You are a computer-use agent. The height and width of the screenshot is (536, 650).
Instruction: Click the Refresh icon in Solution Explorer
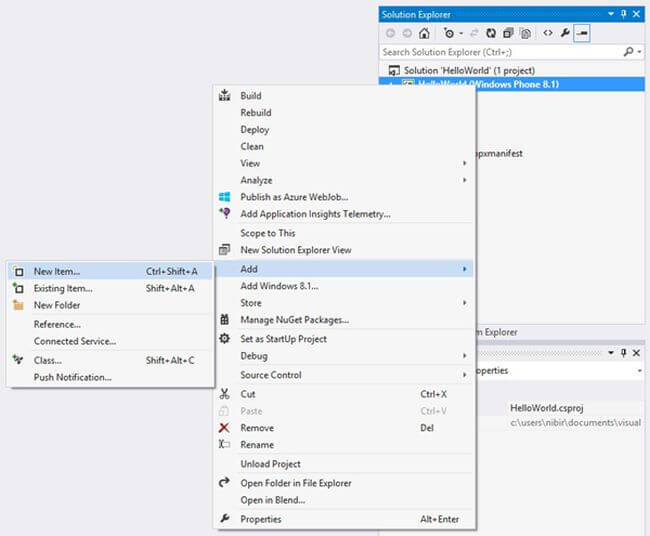[x=491, y=33]
